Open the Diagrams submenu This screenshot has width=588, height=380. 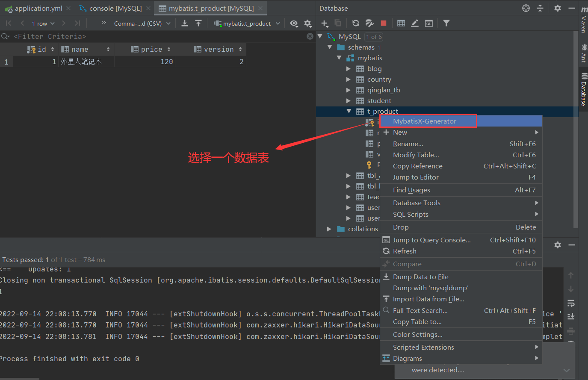coord(461,359)
